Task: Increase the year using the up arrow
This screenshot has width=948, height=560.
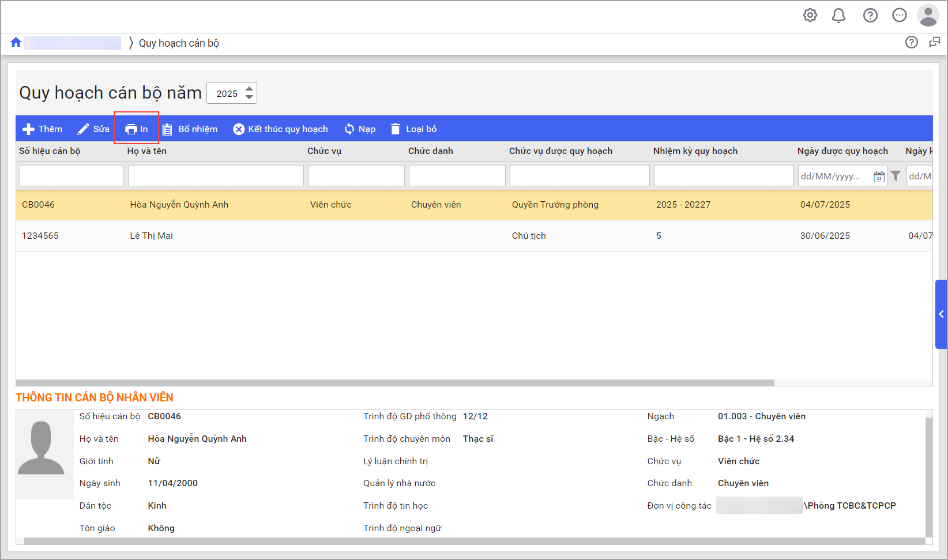Action: pos(249,89)
